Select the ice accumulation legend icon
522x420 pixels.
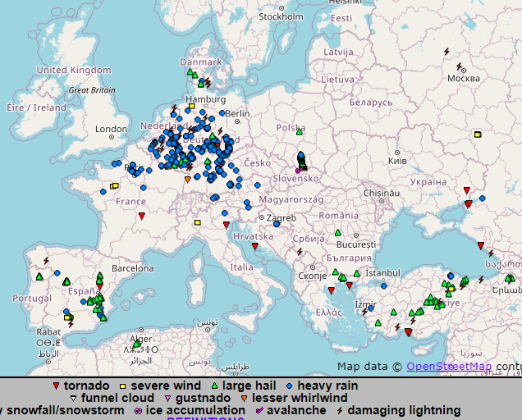click(x=138, y=411)
